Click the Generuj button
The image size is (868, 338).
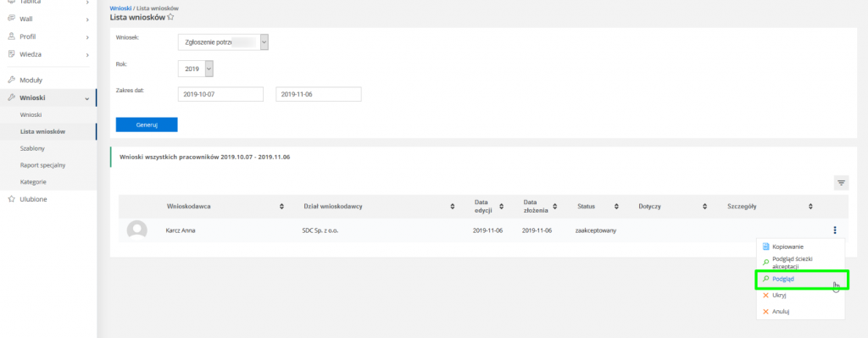147,125
